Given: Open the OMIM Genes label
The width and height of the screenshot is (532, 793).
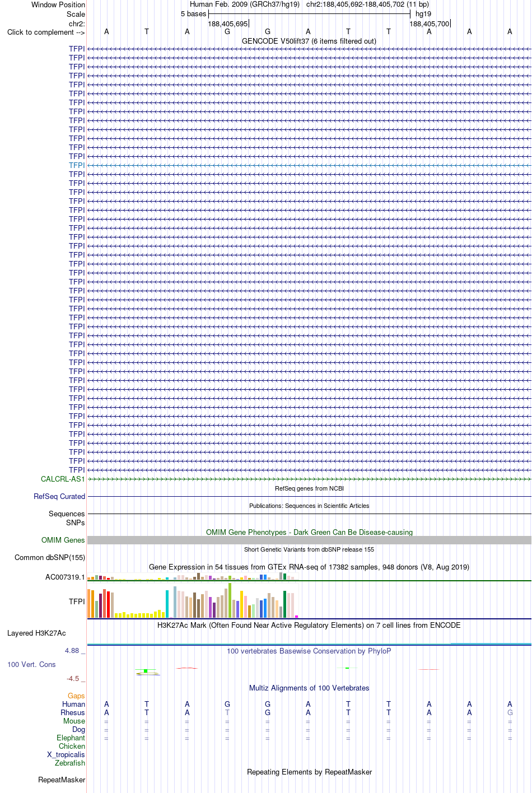Looking at the screenshot, I should tap(63, 540).
